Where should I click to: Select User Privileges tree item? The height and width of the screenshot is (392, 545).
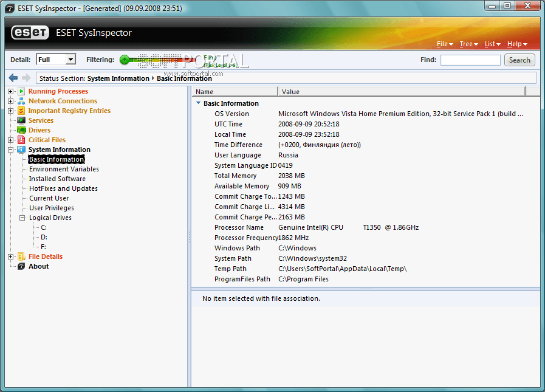[52, 208]
